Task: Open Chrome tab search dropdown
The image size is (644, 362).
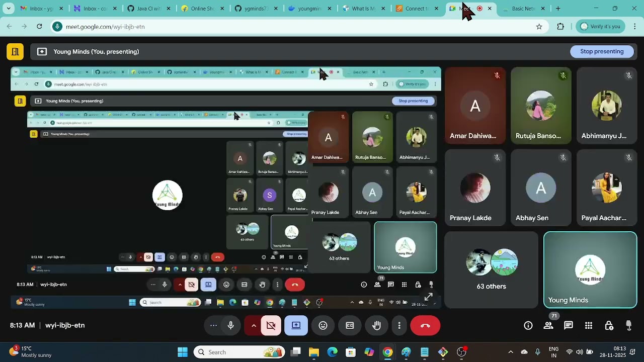Action: click(9, 9)
